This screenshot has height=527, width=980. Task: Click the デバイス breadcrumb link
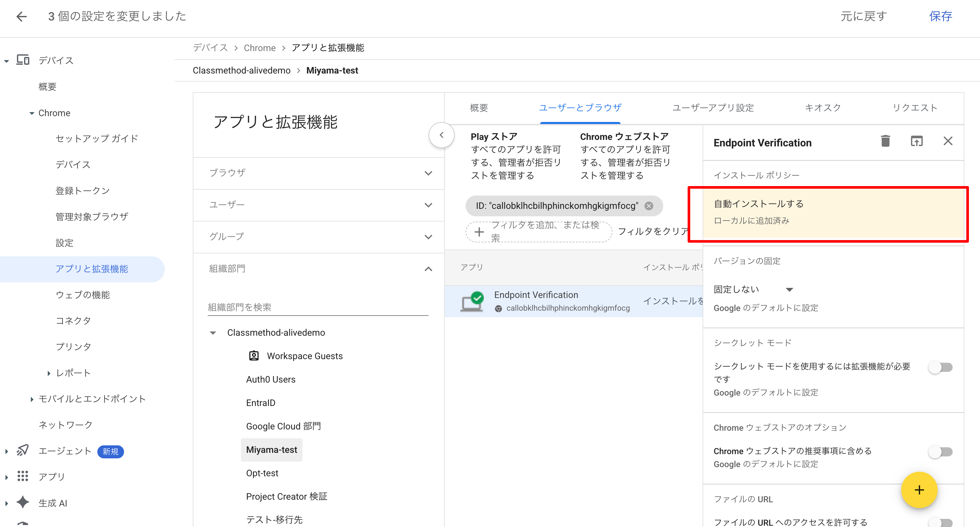[210, 47]
